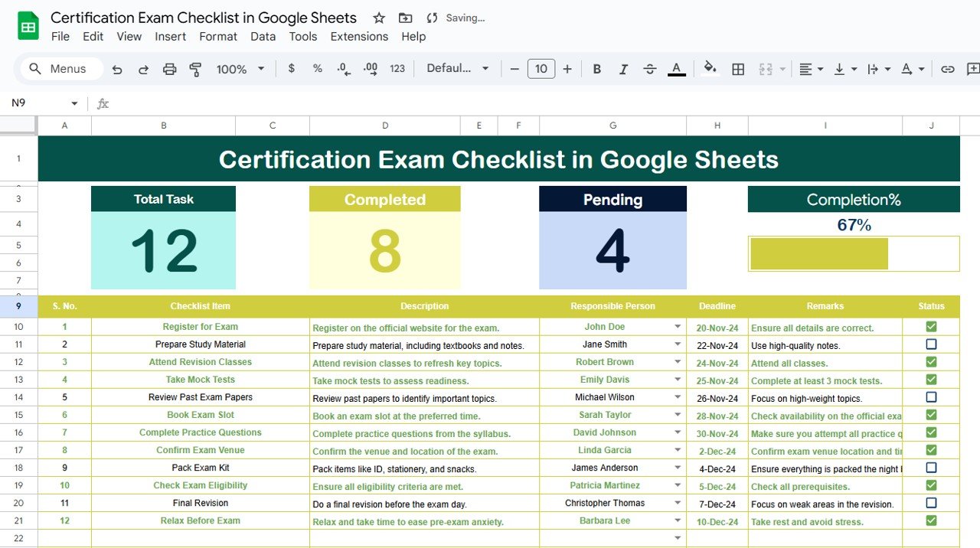
Task: Open horizontal align dropdown
Action: click(811, 69)
